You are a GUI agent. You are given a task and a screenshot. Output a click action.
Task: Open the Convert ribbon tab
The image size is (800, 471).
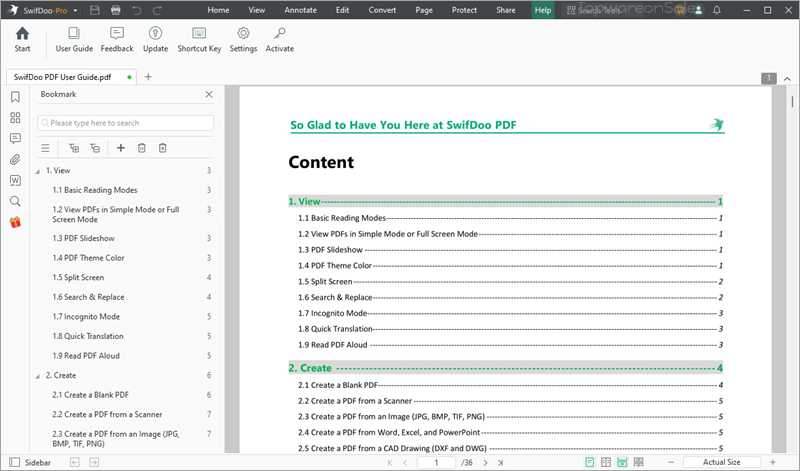[382, 10]
